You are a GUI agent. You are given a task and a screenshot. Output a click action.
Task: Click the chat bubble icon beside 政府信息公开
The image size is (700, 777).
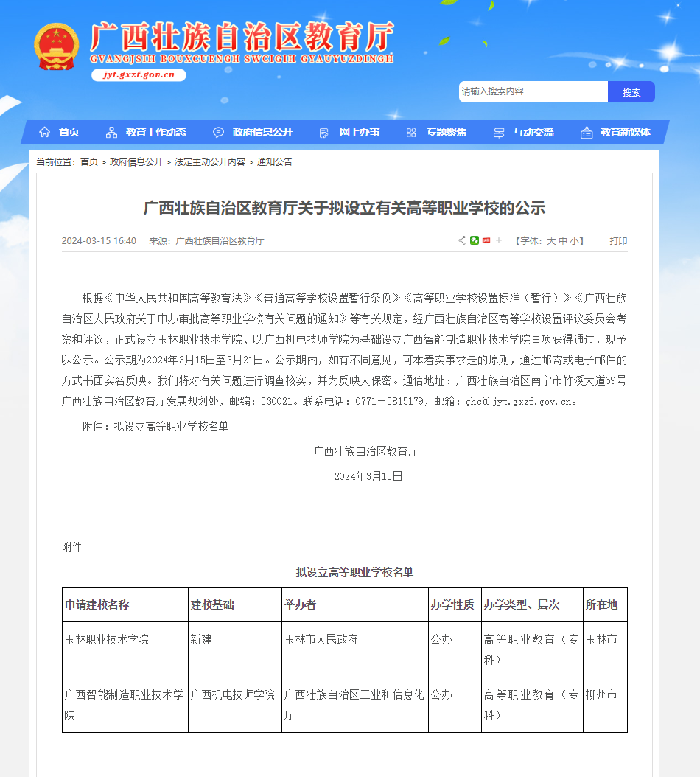[218, 132]
